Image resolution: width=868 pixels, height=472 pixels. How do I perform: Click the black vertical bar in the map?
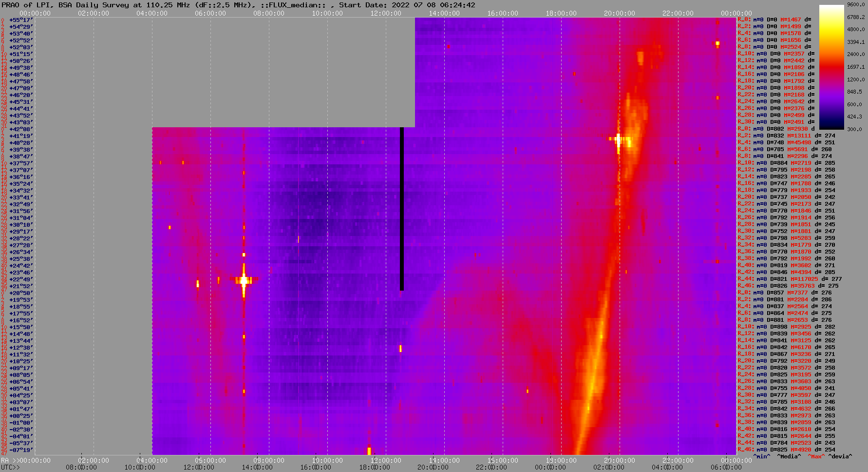(x=402, y=209)
